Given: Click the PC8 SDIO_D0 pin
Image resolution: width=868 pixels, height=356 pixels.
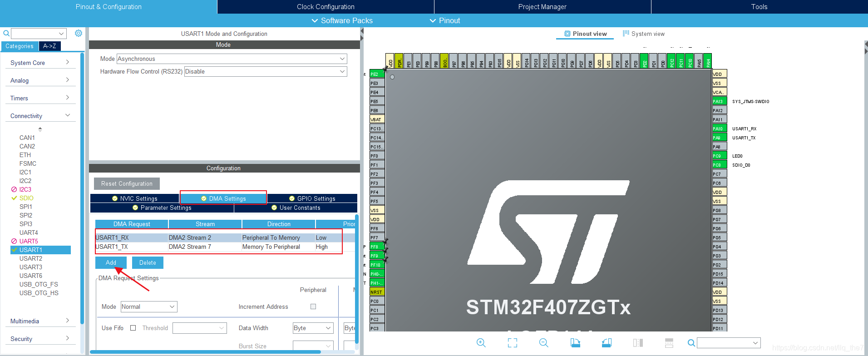Looking at the screenshot, I should pyautogui.click(x=720, y=165).
